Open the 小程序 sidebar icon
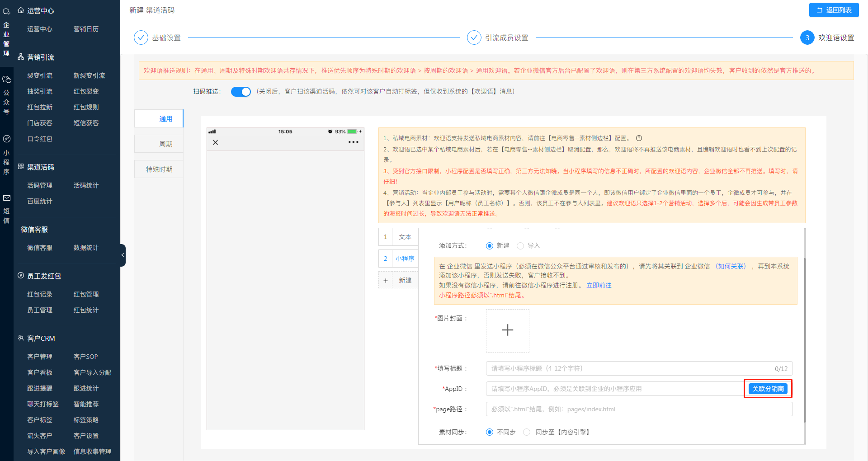Viewport: 868px width, 461px height. (x=6, y=139)
